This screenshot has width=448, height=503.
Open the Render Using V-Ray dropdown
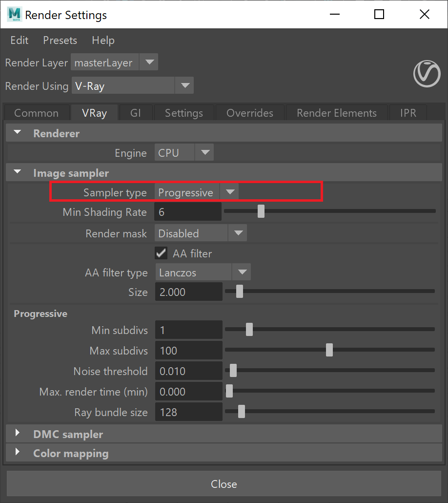click(x=132, y=85)
